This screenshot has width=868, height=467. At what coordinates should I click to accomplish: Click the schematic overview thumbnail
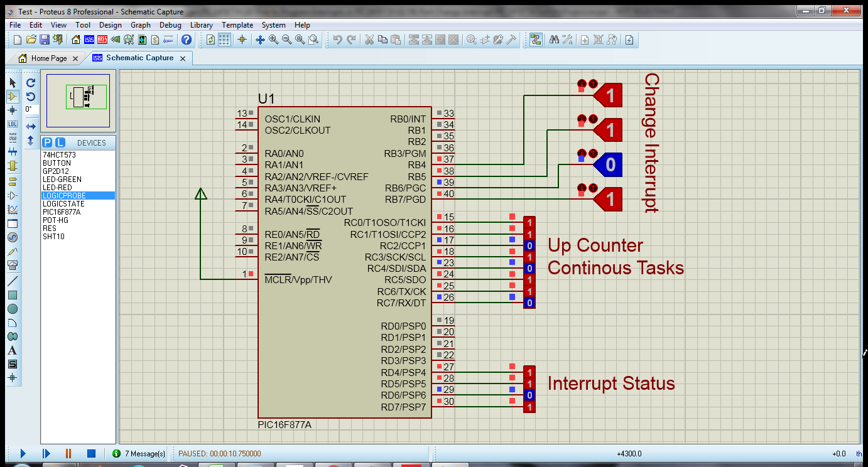tap(77, 100)
